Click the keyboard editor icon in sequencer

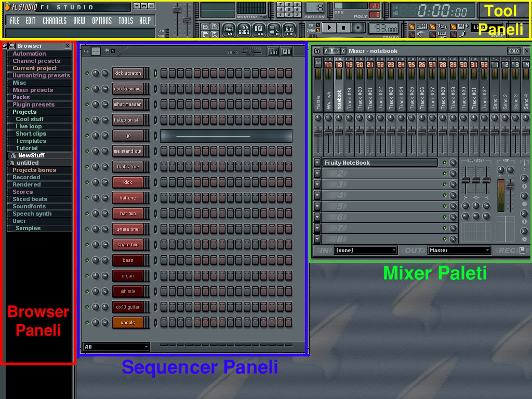(286, 51)
